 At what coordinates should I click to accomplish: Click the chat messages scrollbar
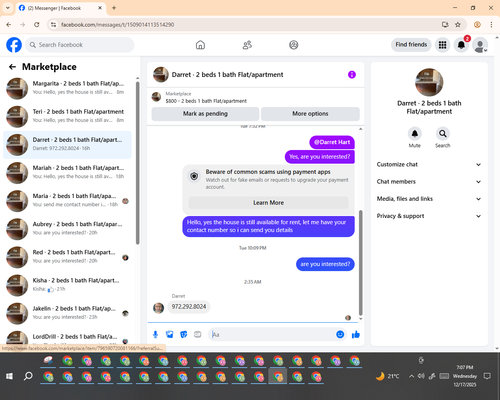[360, 263]
